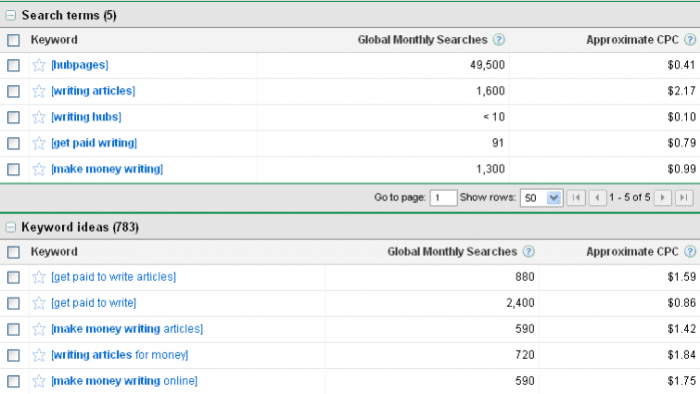The image size is (700, 394).
Task: Check the [get paid to write] row checkbox
Action: (13, 303)
